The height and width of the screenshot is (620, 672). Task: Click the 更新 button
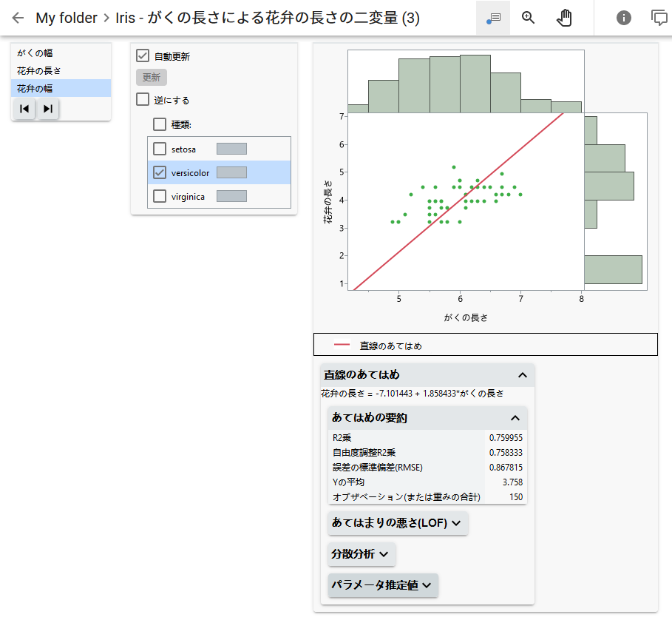click(152, 78)
